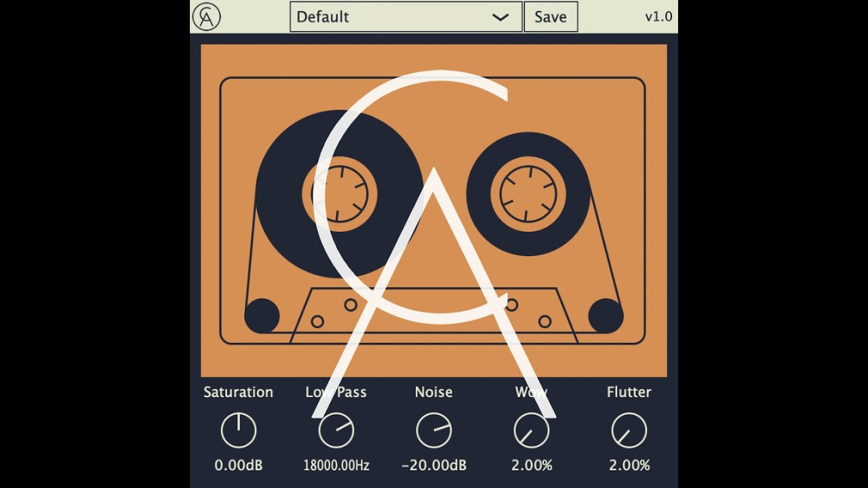Select the 18000.00Hz low pass value
Viewport: 868px width, 488px height.
(x=336, y=466)
